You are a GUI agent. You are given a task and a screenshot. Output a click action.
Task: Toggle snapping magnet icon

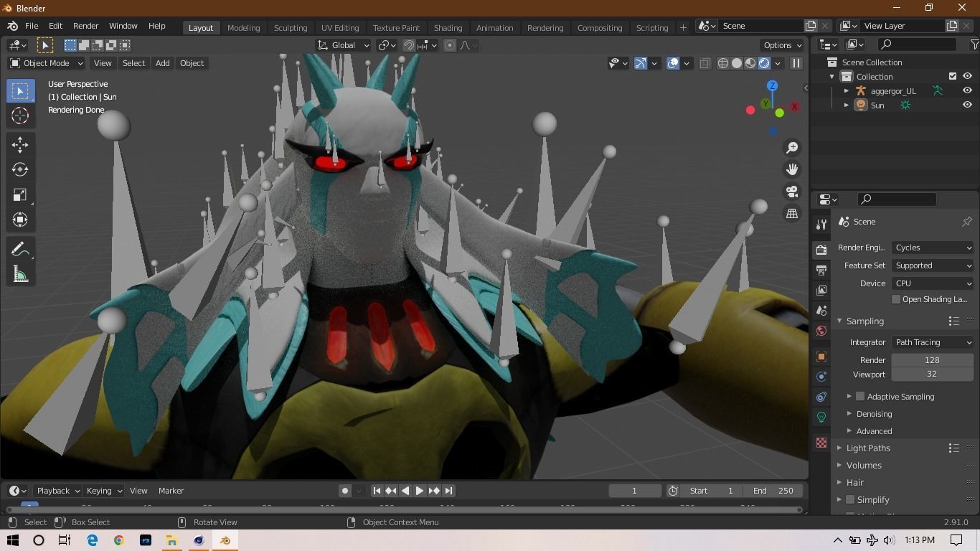(x=409, y=45)
